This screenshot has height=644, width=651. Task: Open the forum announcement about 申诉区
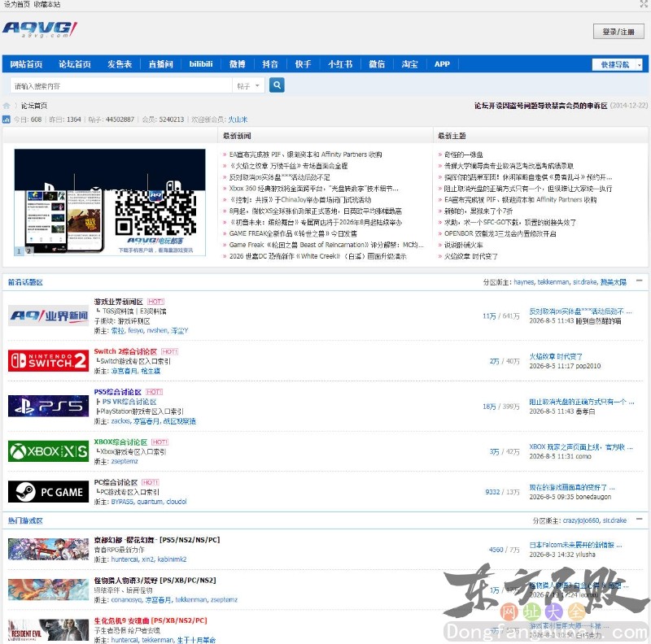[x=540, y=106]
